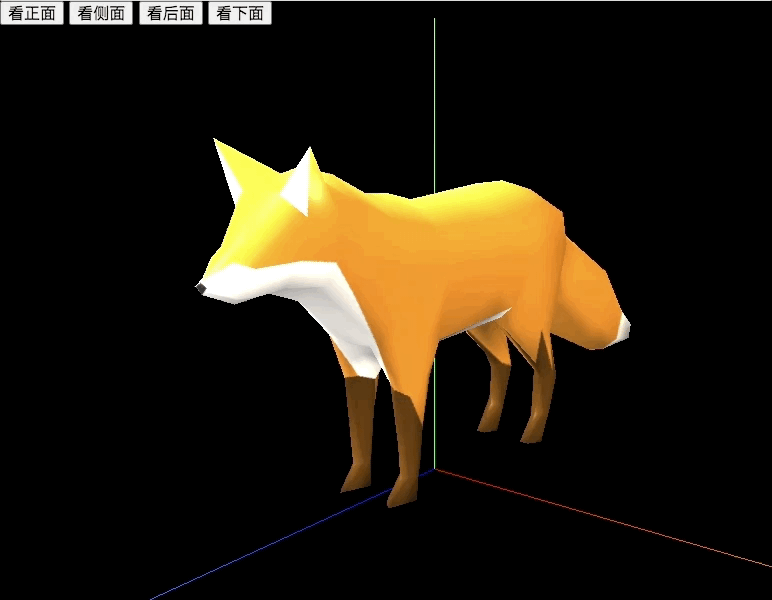Image resolution: width=772 pixels, height=600 pixels.
Task: Click the 看正面 front view button
Action: pos(32,13)
